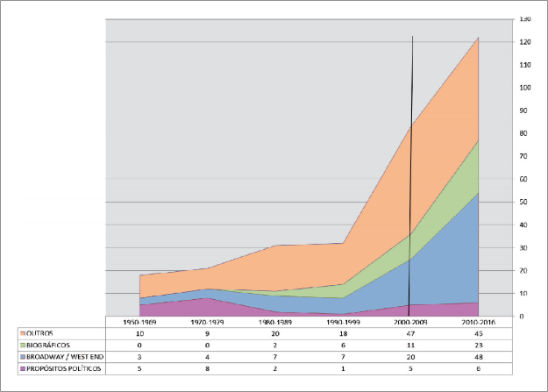Select the OUTROS value 47 cell
This screenshot has height=392, width=548.
[411, 334]
